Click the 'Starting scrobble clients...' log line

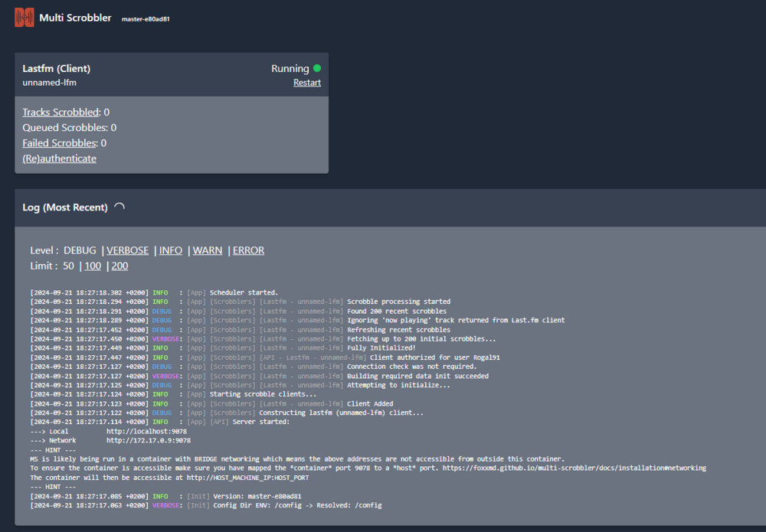pos(173,394)
